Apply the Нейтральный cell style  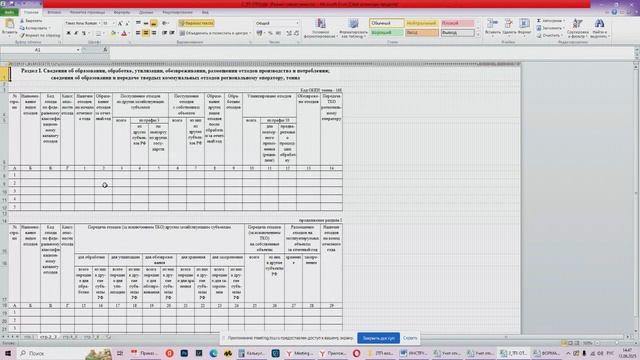pos(422,23)
